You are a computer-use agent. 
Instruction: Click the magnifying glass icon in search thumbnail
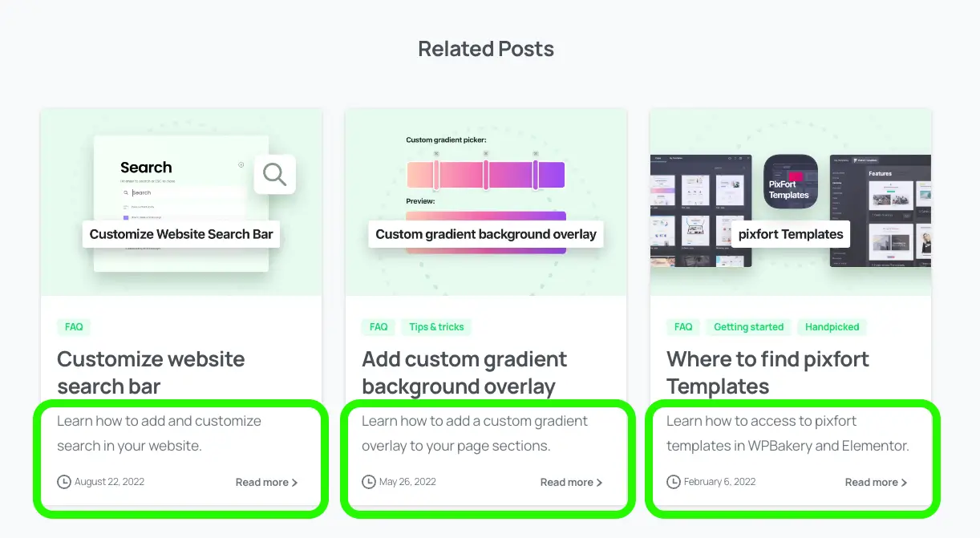click(x=274, y=174)
